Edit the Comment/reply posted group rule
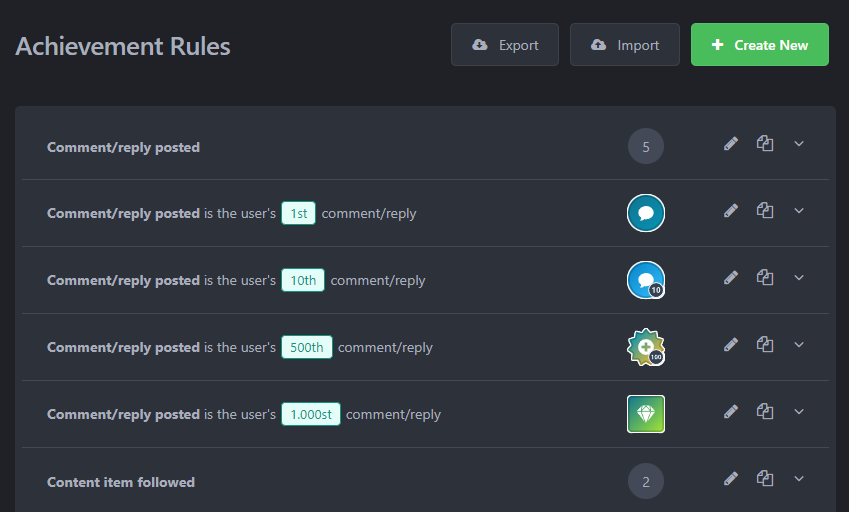This screenshot has width=849, height=512. (731, 144)
